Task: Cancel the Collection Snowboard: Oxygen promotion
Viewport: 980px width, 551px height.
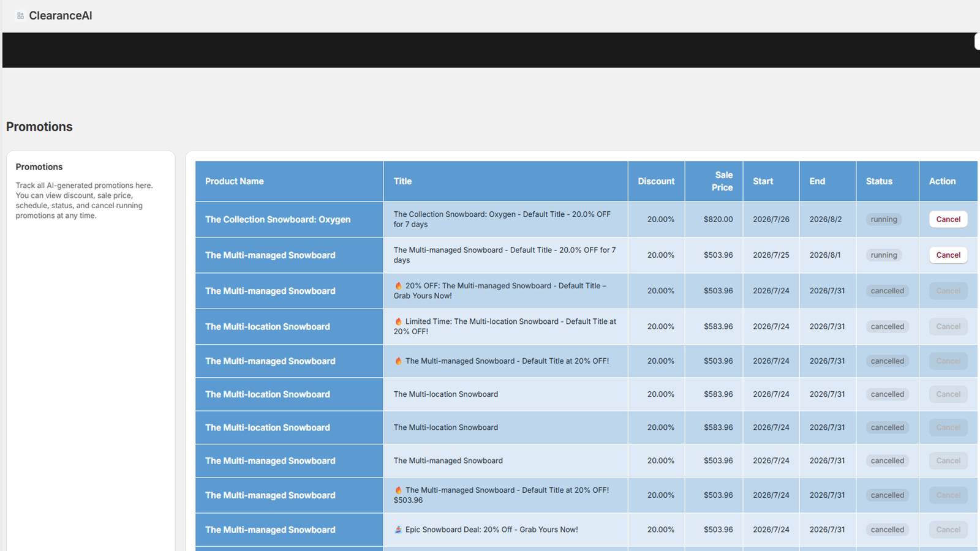Action: [x=948, y=219]
